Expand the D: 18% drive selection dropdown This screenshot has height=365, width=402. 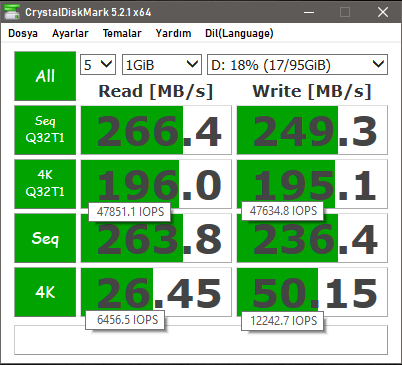[x=297, y=64]
